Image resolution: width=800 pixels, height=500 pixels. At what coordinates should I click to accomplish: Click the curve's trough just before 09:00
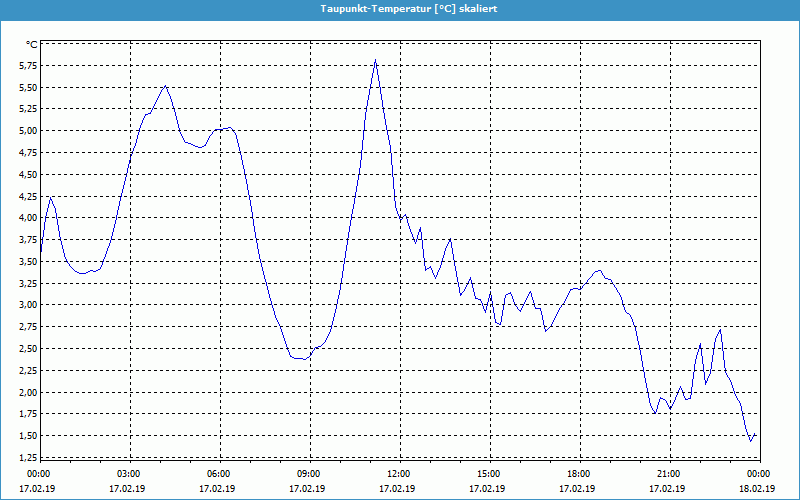point(301,358)
